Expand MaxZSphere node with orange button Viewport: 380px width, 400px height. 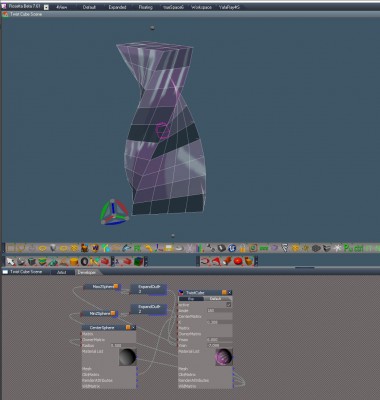116,286
